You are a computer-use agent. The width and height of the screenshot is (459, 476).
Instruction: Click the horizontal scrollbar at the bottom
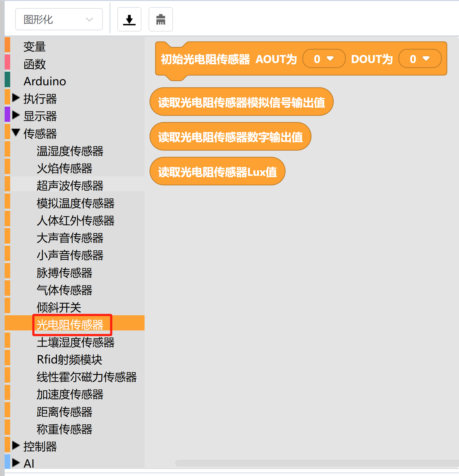[315, 463]
